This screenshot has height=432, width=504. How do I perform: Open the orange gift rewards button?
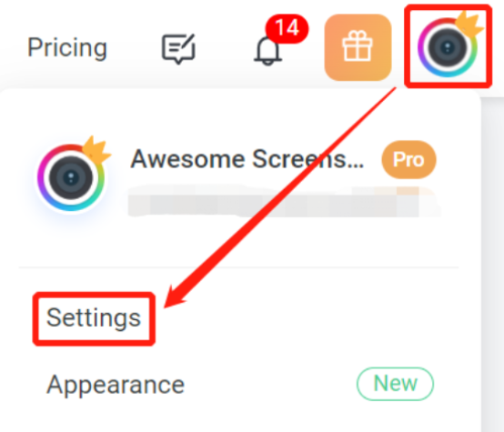[x=358, y=47]
